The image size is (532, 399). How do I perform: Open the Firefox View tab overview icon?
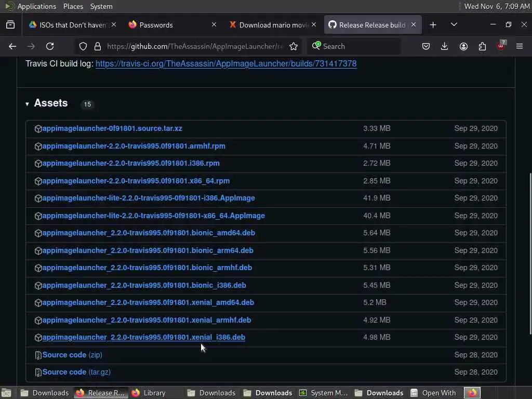click(10, 25)
